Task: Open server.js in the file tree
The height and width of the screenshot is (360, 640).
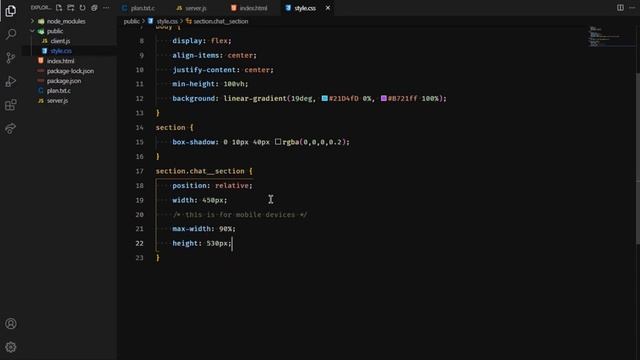Action: click(57, 101)
